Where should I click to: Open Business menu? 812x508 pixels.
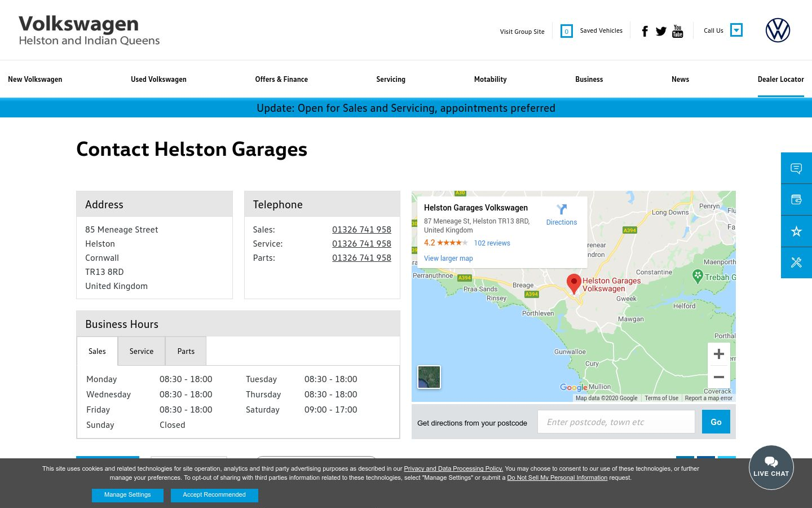click(589, 79)
